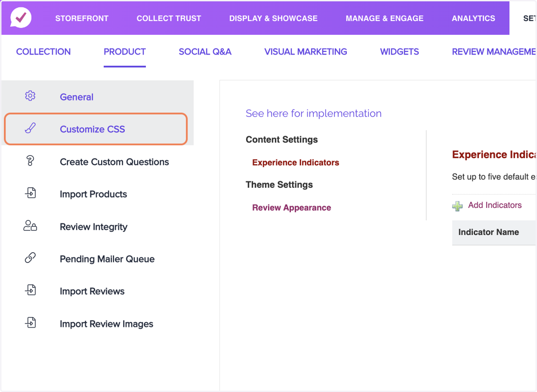
Task: Open the Display & Showcase menu
Action: click(273, 18)
